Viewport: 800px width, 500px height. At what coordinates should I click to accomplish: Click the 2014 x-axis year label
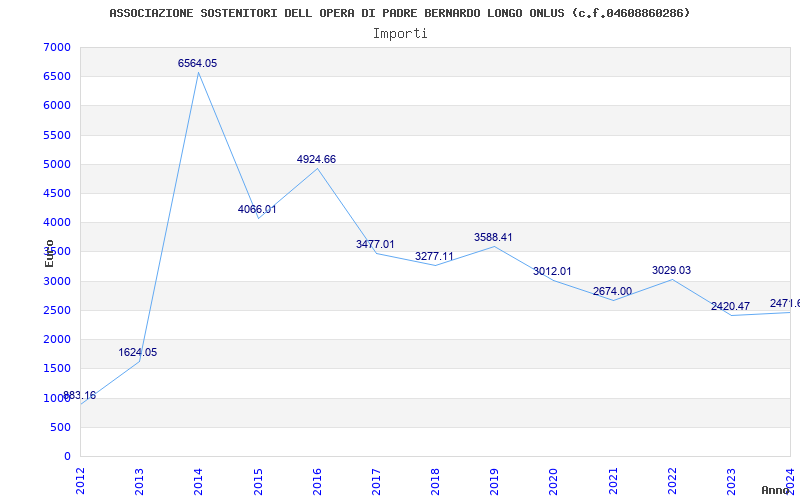coord(198,482)
